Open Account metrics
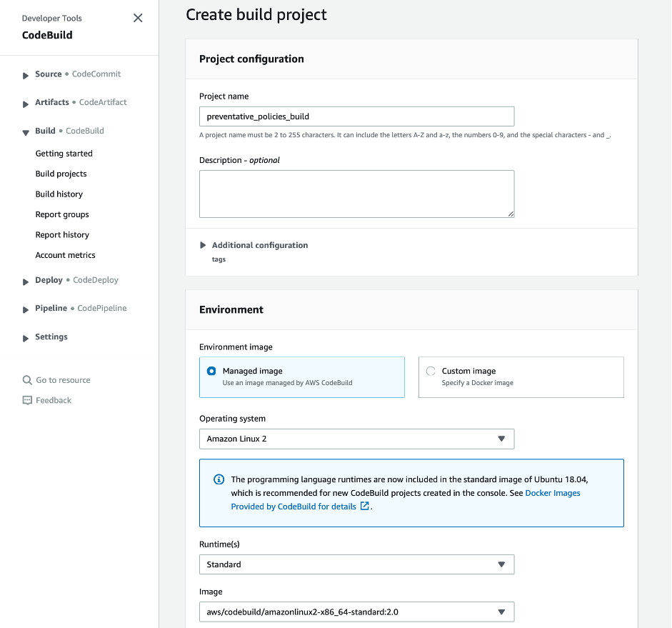672x628 pixels. (65, 255)
